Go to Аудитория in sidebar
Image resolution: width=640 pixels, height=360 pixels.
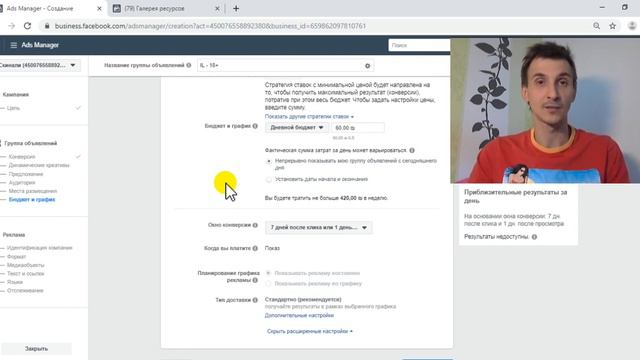pos(22,183)
